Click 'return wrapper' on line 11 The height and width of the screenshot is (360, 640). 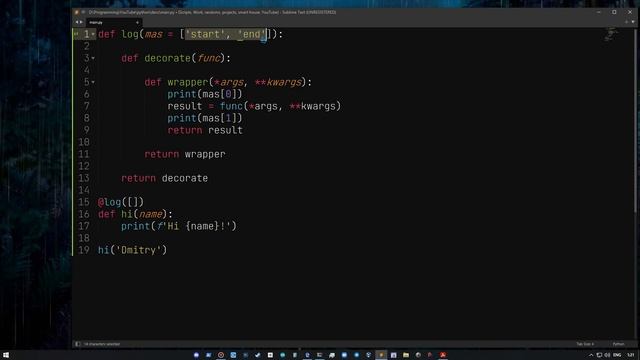pos(185,154)
